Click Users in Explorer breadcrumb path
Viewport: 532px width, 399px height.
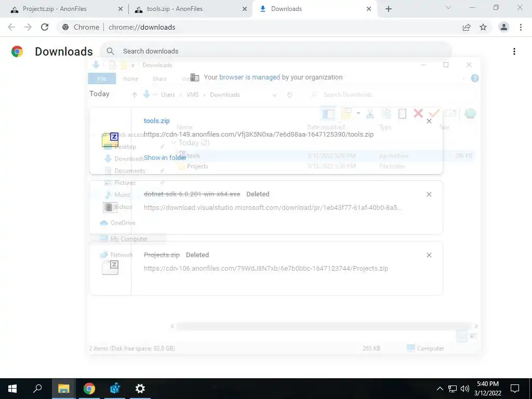[x=168, y=95]
